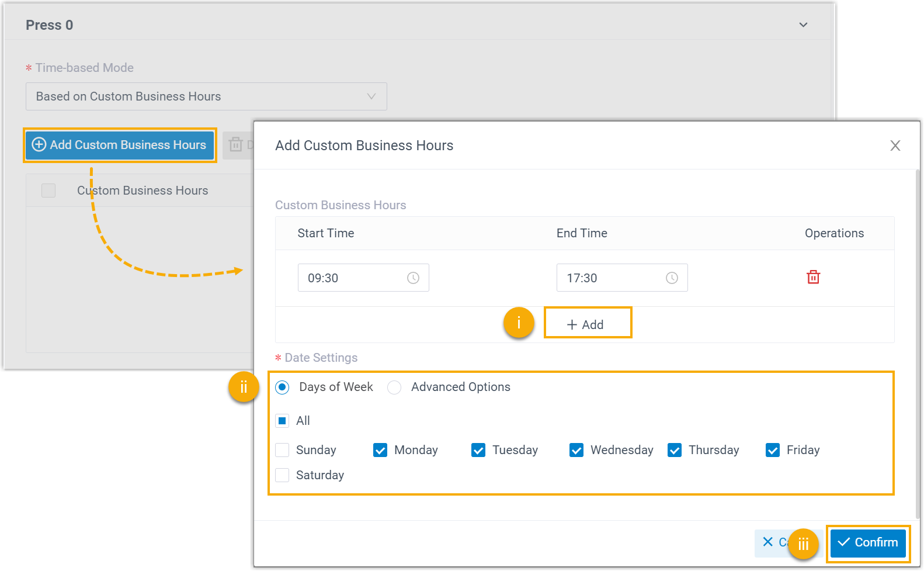The image size is (924, 571).
Task: Click the clock icon in Start Time
Action: tap(413, 278)
